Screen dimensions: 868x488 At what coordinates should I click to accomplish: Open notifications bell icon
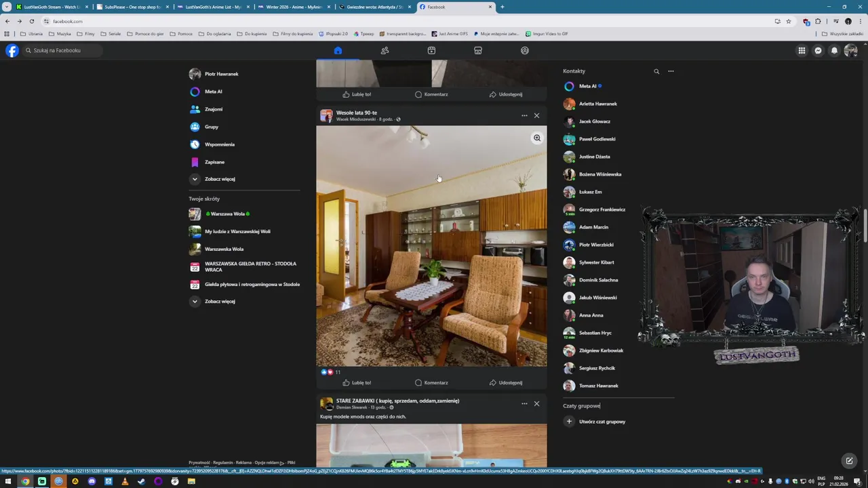(x=834, y=50)
